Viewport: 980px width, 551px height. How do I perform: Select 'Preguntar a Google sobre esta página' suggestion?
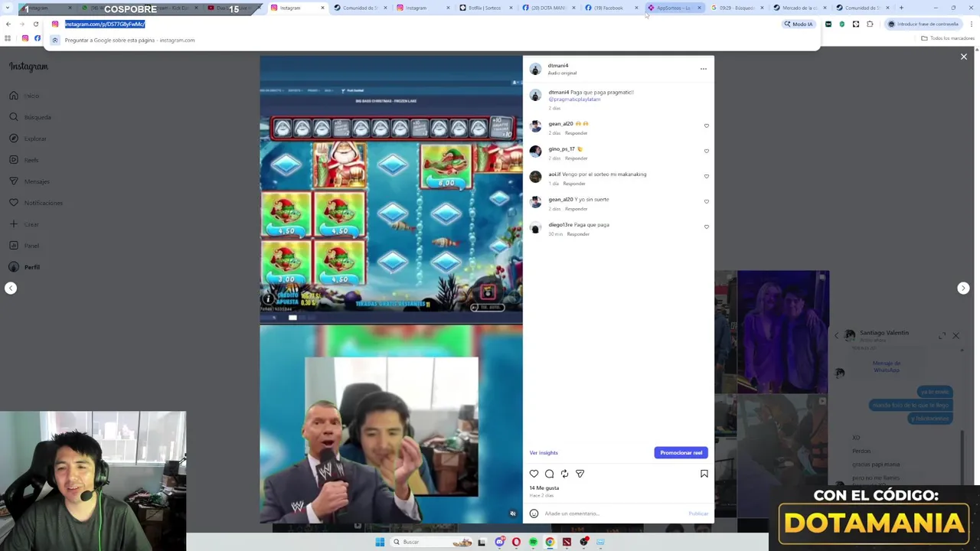click(x=431, y=40)
